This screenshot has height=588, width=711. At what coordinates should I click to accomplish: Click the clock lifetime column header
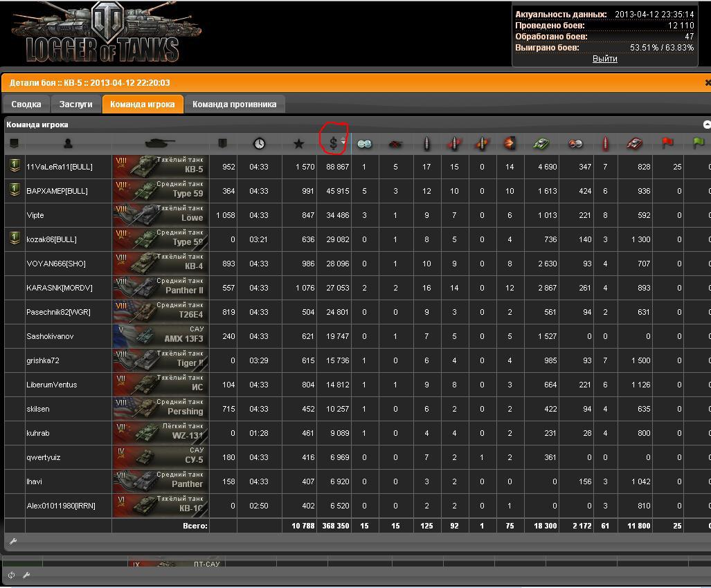(259, 143)
